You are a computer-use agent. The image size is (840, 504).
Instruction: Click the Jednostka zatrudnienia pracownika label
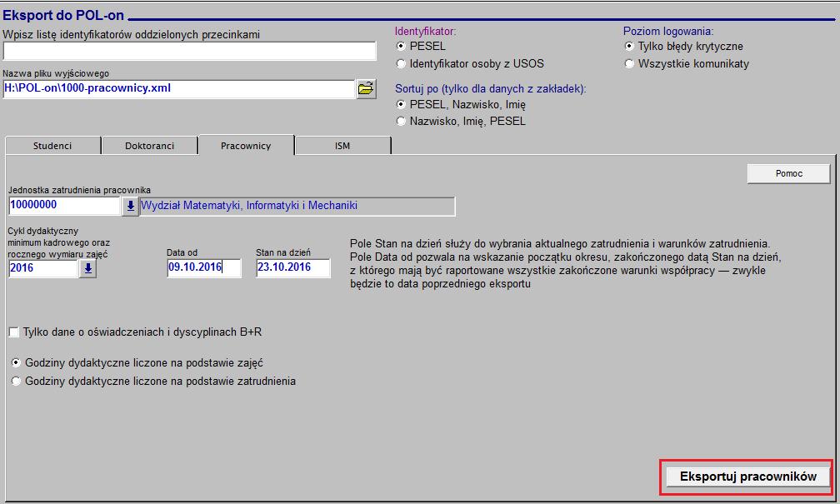click(x=79, y=190)
